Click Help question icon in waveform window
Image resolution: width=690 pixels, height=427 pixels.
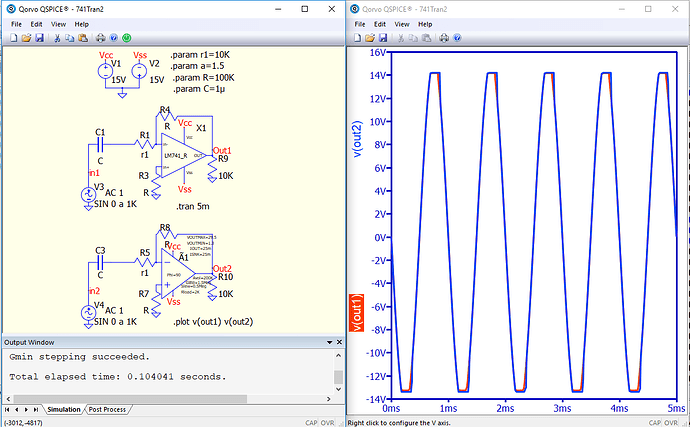click(x=457, y=38)
